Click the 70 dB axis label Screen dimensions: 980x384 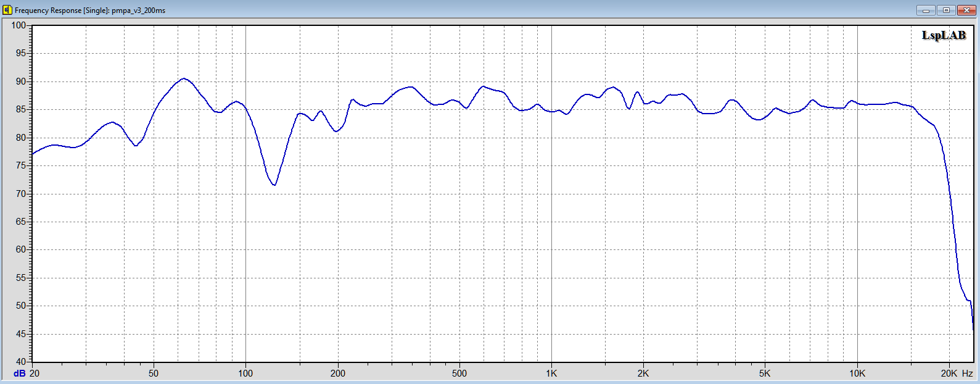click(20, 194)
